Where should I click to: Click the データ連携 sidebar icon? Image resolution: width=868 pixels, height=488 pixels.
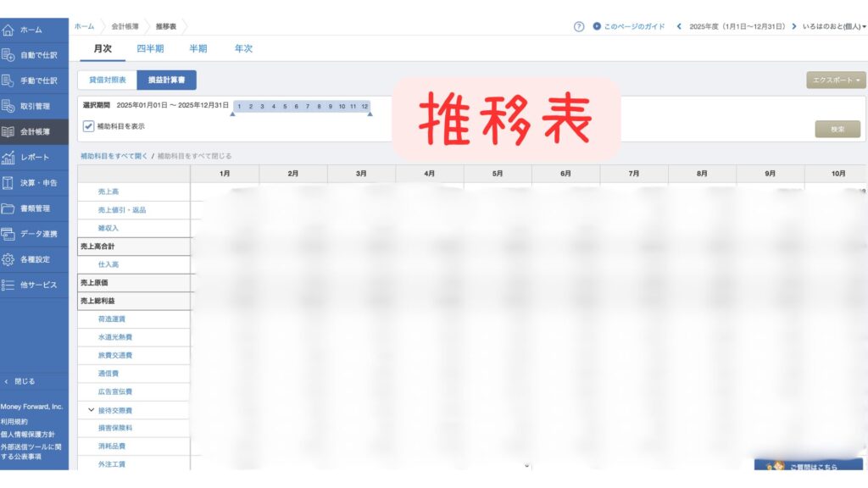pos(8,234)
